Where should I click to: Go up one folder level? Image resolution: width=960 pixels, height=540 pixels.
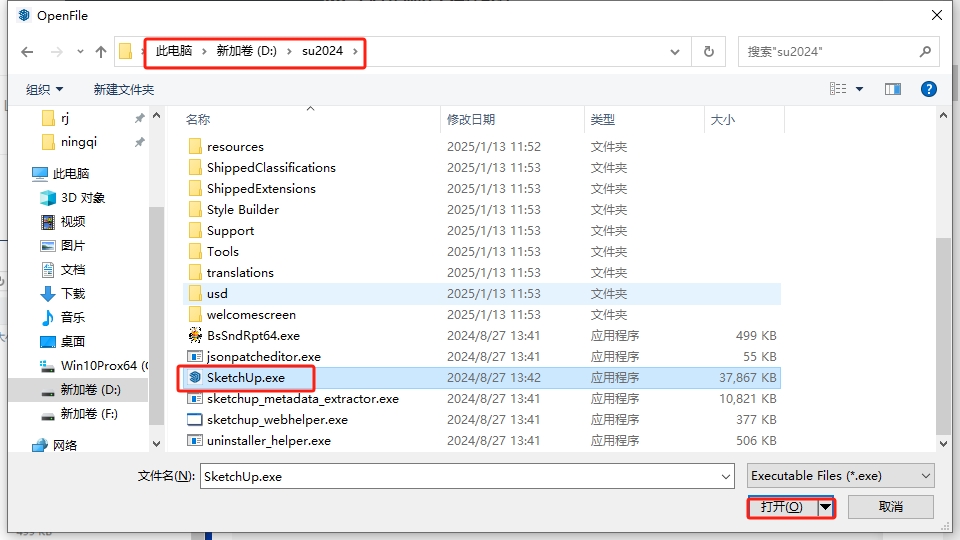101,52
